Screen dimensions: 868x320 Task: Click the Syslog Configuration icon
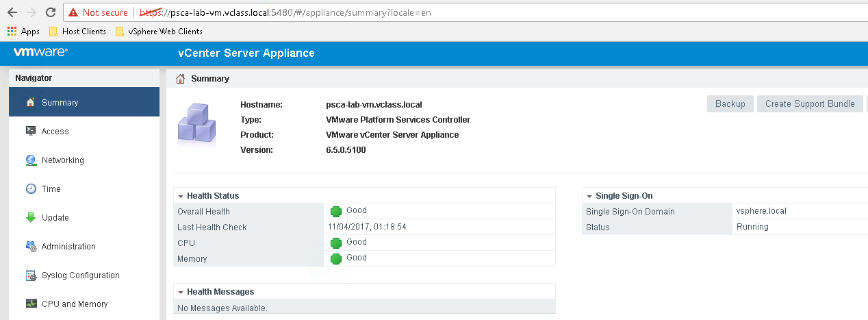click(x=30, y=275)
